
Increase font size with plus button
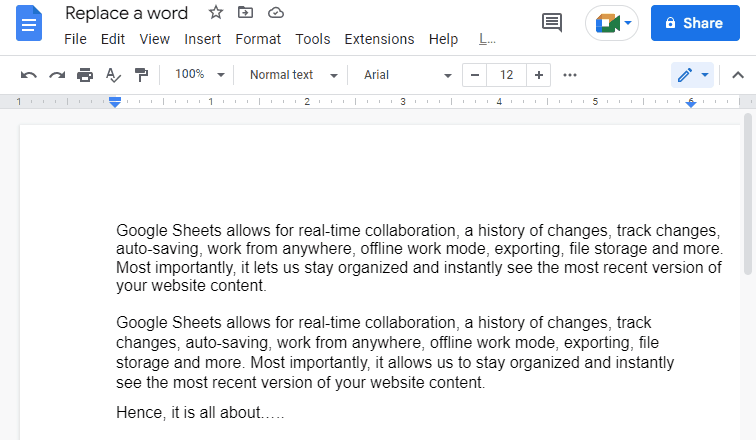pos(539,75)
